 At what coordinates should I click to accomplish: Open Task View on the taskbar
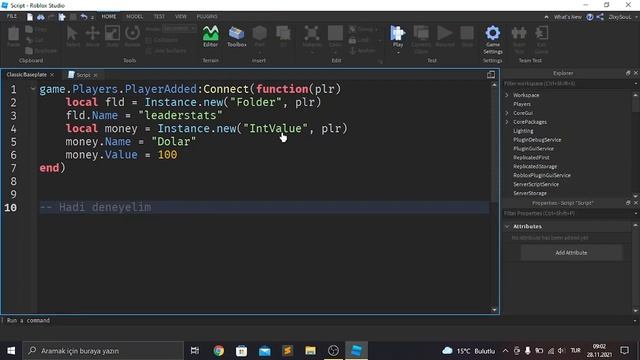(x=195, y=351)
